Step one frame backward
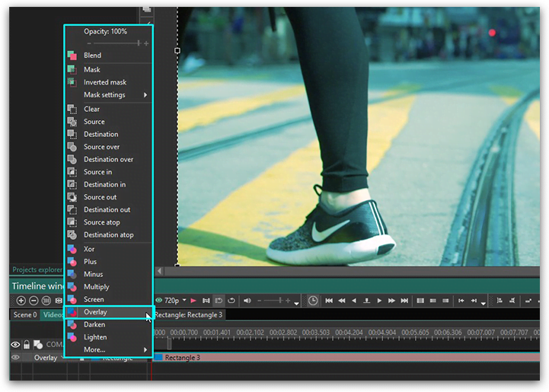 (354, 301)
